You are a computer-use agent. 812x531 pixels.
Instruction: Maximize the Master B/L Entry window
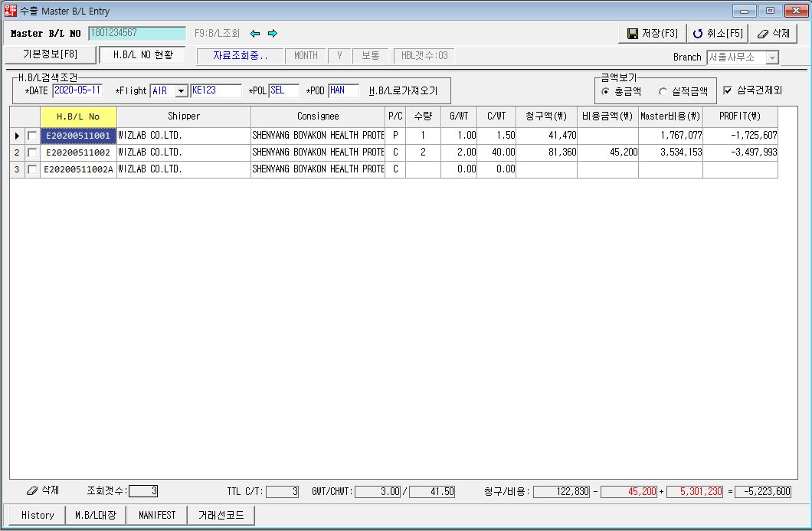pyautogui.click(x=770, y=11)
